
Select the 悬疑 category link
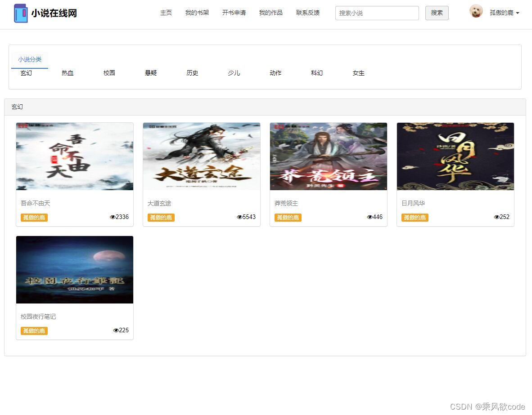coord(151,73)
